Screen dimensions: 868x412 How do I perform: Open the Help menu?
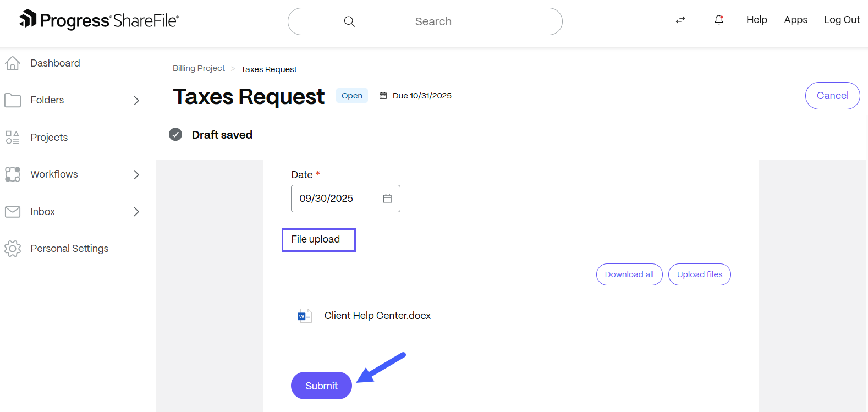point(756,20)
